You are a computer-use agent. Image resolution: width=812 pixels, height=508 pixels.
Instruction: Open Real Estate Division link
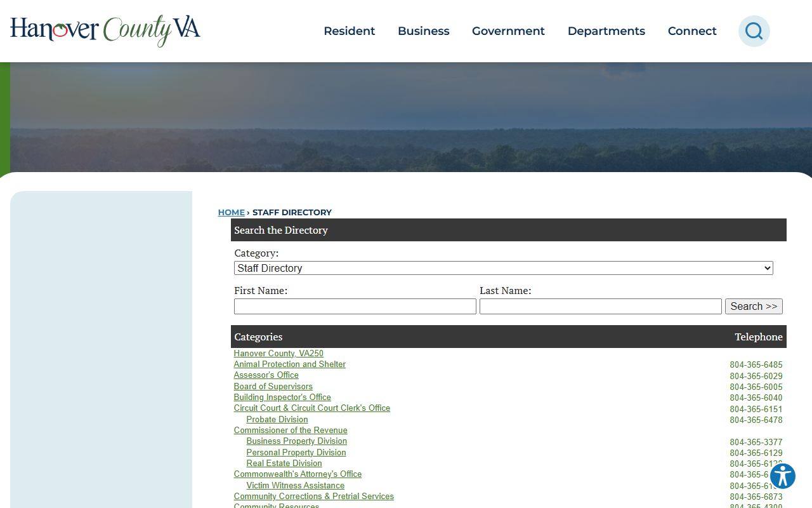click(x=284, y=463)
